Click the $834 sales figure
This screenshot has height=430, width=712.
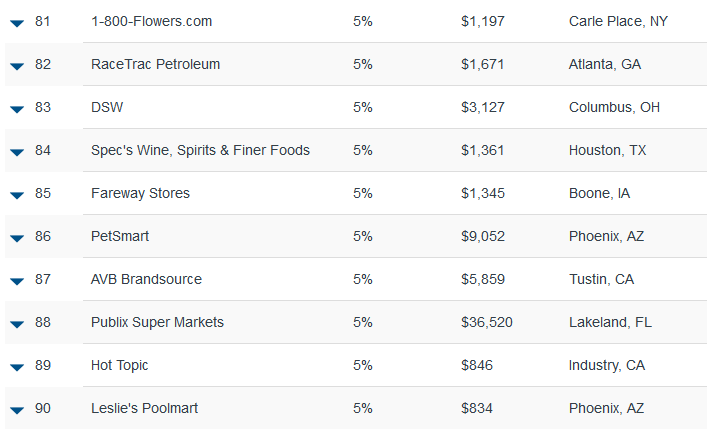coord(477,408)
